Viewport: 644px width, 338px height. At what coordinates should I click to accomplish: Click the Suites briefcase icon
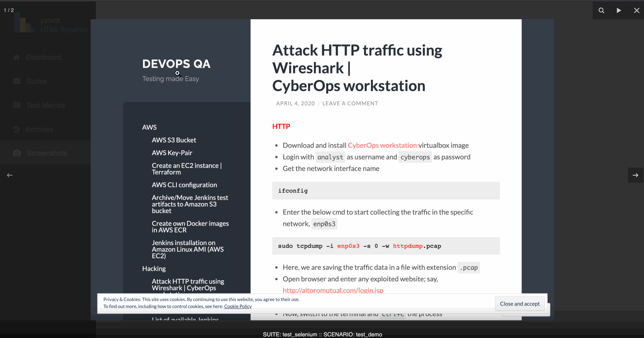coord(16,81)
